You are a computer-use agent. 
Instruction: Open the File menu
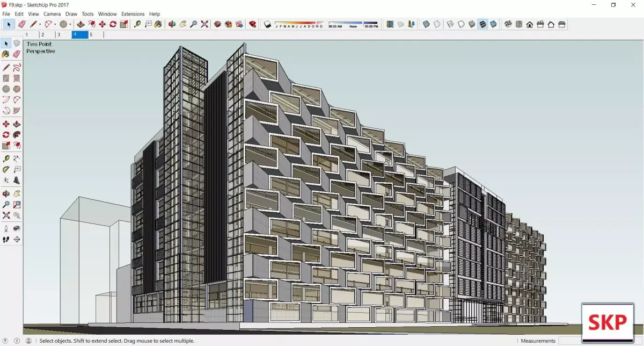[6, 14]
